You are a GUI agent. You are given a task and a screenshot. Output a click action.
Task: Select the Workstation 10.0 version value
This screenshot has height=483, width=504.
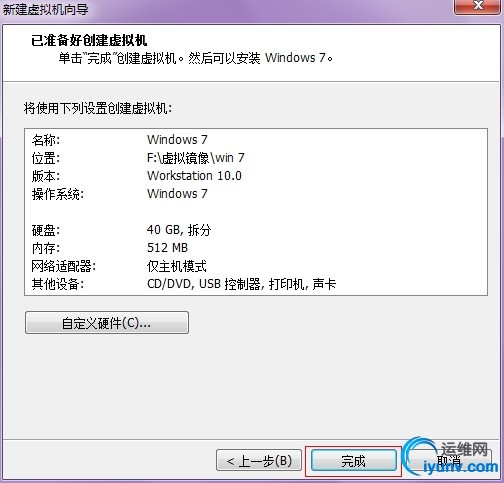[x=194, y=176]
